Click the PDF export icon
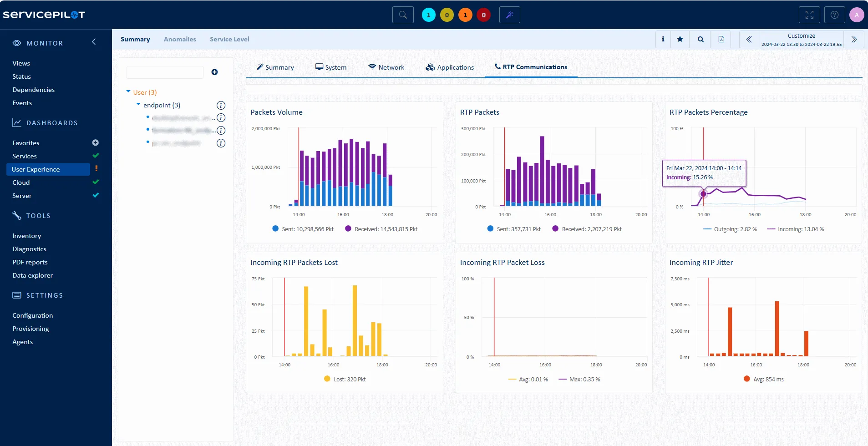 (721, 40)
